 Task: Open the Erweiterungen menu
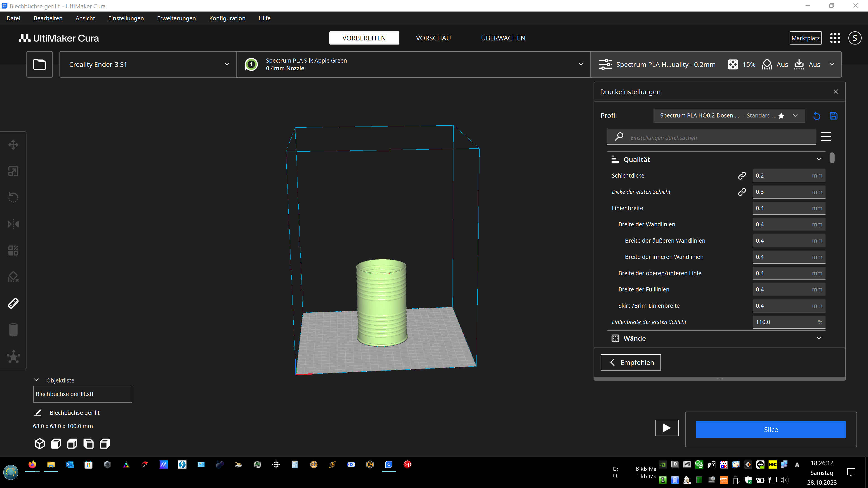coord(176,18)
